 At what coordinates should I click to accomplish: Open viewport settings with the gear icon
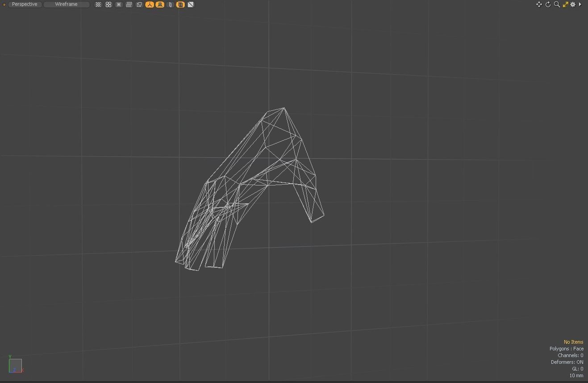[573, 4]
